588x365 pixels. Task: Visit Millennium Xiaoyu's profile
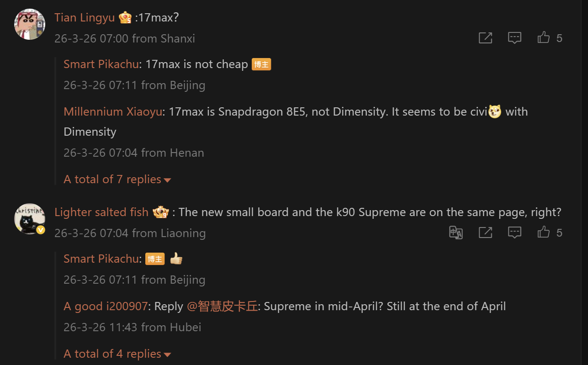(112, 112)
